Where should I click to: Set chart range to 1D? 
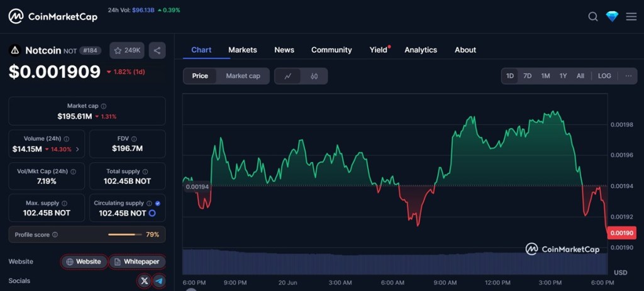pyautogui.click(x=509, y=76)
